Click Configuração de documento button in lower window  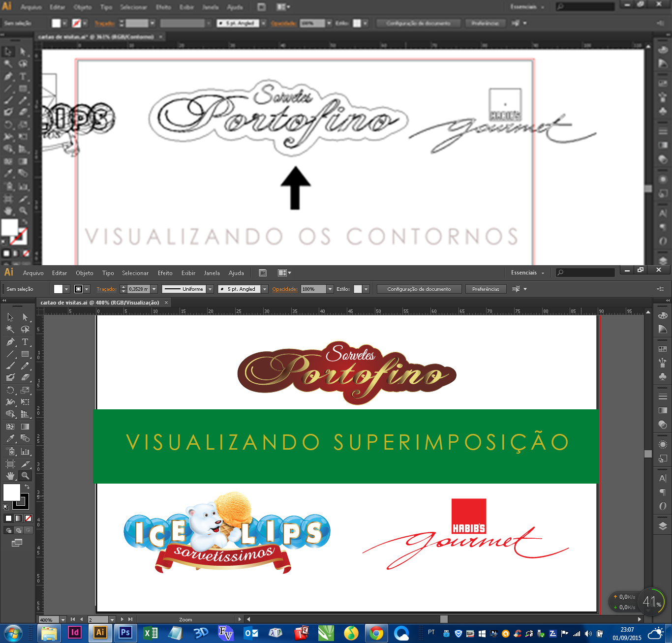point(419,289)
